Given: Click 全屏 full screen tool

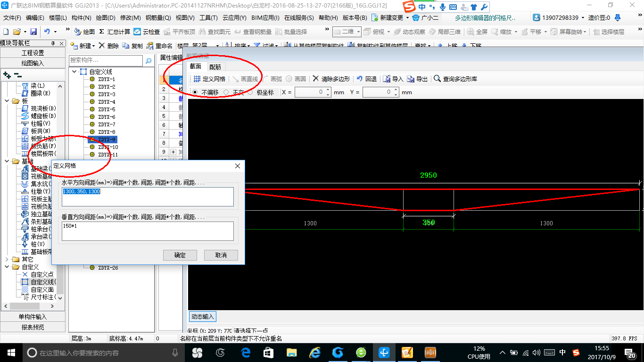Looking at the screenshot, I should point(477,32).
